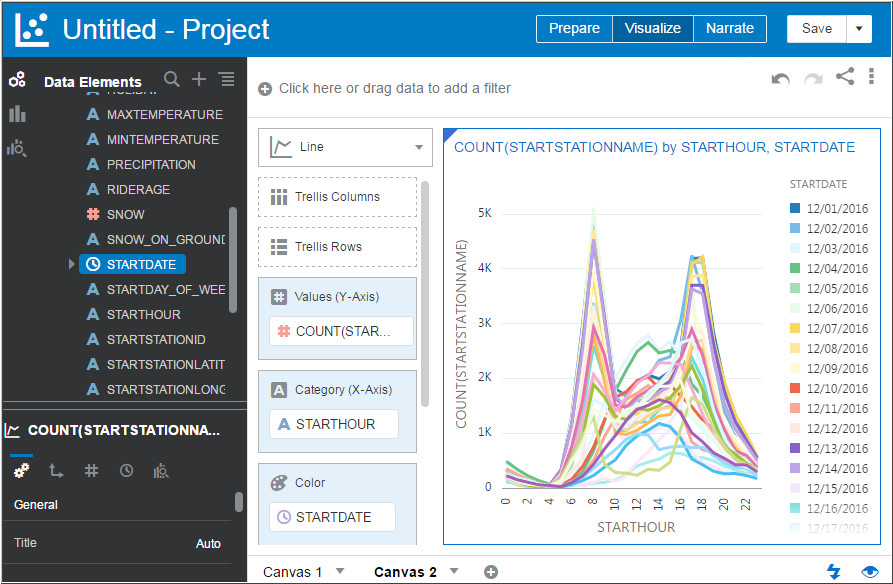893x584 pixels.
Task: Click the 12/13/2016 purple legend swatch
Action: [795, 448]
